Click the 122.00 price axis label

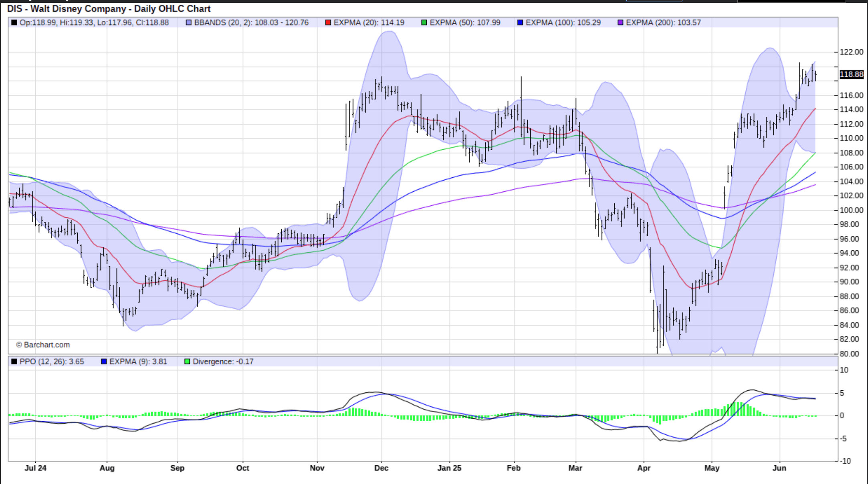click(851, 52)
